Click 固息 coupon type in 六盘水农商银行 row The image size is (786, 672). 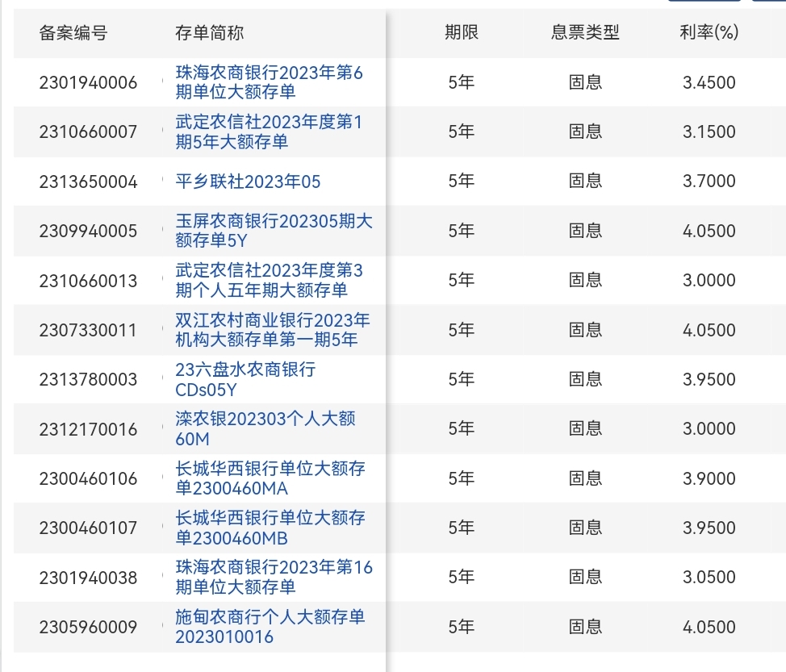(585, 379)
